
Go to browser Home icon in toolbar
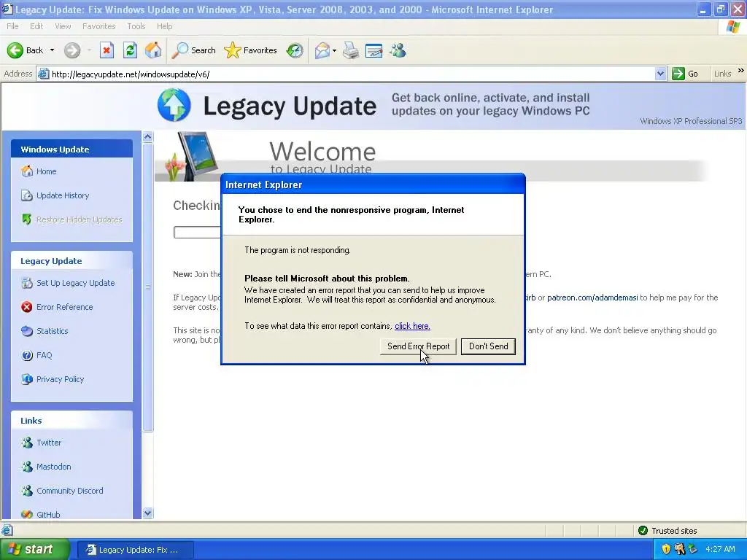point(153,50)
